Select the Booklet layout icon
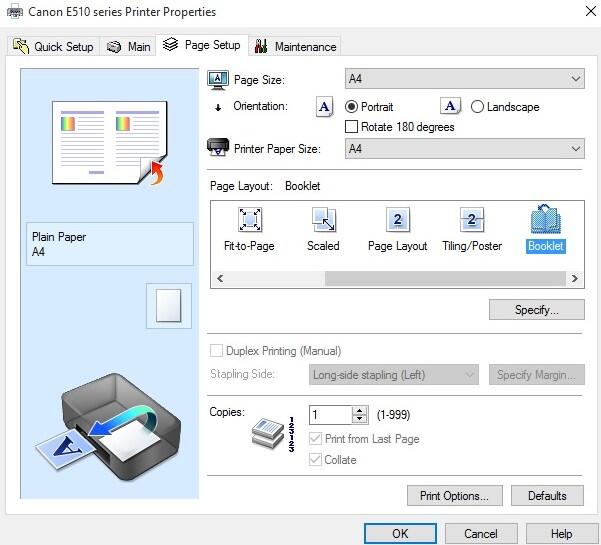This screenshot has width=601, height=545. pyautogui.click(x=546, y=219)
